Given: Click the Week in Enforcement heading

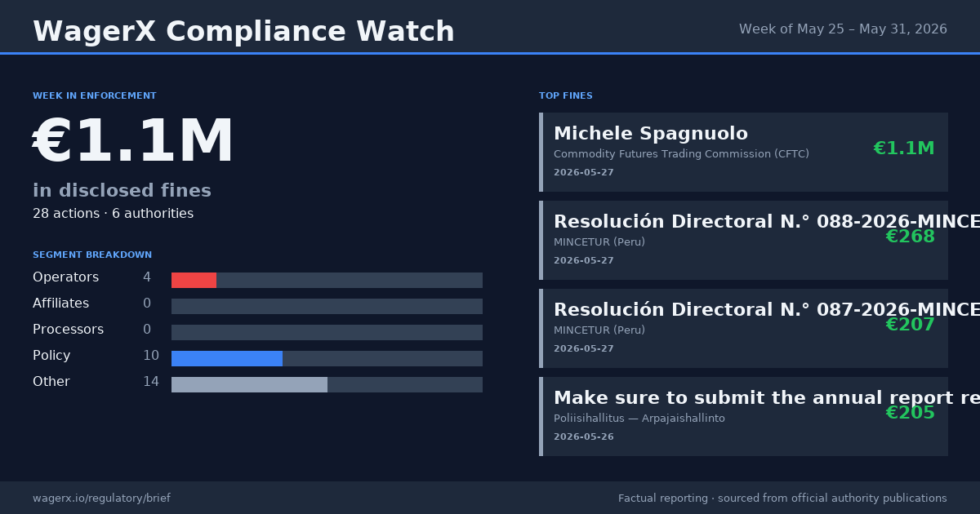Looking at the screenshot, I should coord(95,96).
